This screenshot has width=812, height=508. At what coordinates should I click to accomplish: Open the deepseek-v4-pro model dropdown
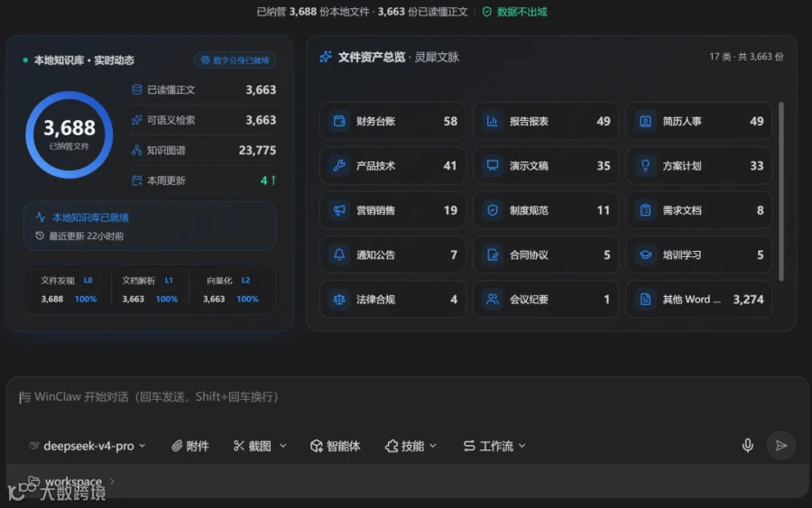(x=87, y=446)
